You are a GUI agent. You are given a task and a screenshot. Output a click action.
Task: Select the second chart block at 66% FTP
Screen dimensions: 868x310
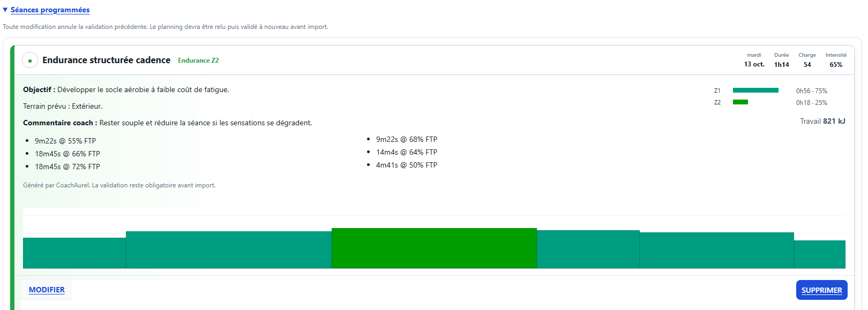click(229, 249)
